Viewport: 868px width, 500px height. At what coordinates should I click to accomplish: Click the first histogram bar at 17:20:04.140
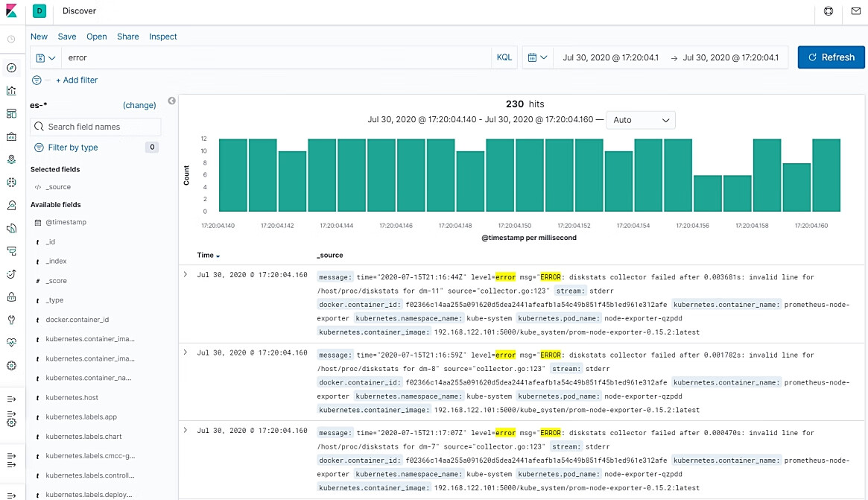pos(232,175)
